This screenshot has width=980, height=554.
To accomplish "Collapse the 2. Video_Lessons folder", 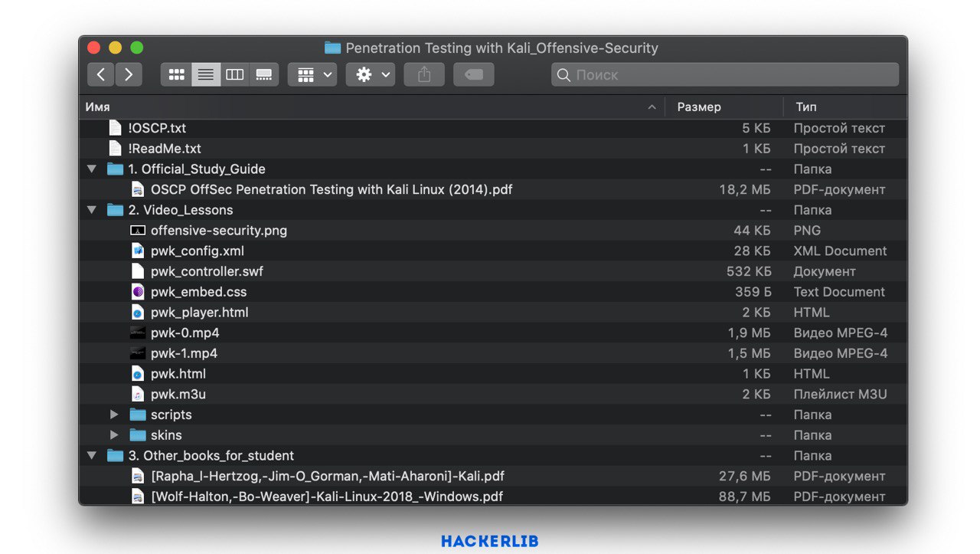I will click(x=93, y=210).
